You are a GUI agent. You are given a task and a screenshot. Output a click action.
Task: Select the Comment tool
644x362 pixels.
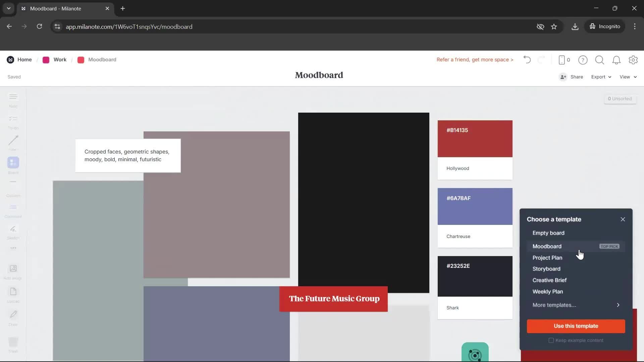pos(13,209)
